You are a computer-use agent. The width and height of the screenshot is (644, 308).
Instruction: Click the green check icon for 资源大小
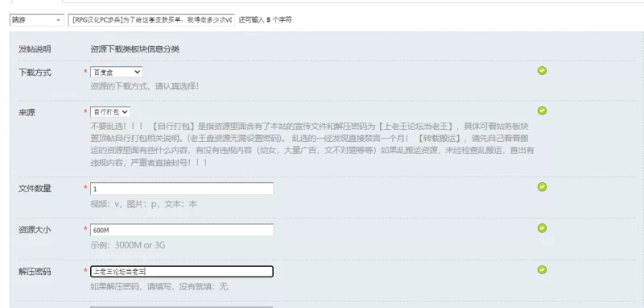pos(542,228)
